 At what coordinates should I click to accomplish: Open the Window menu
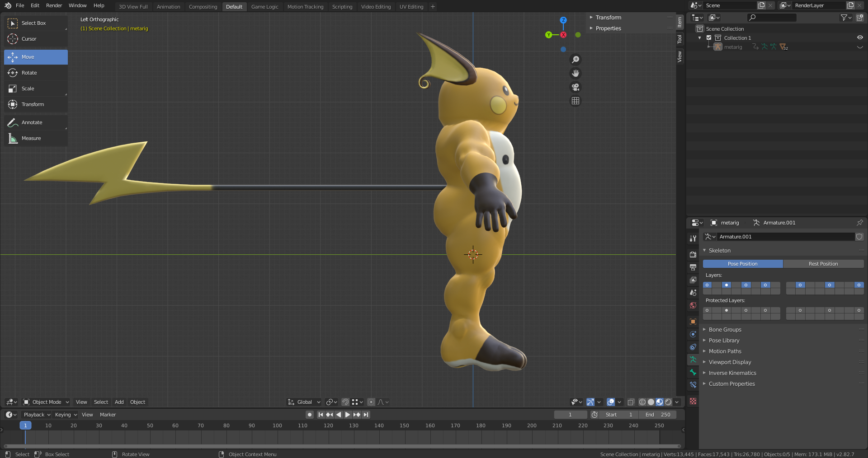pyautogui.click(x=77, y=5)
